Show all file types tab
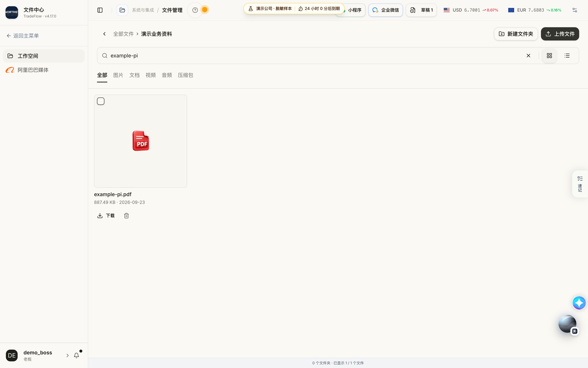This screenshot has height=368, width=588. click(x=102, y=75)
